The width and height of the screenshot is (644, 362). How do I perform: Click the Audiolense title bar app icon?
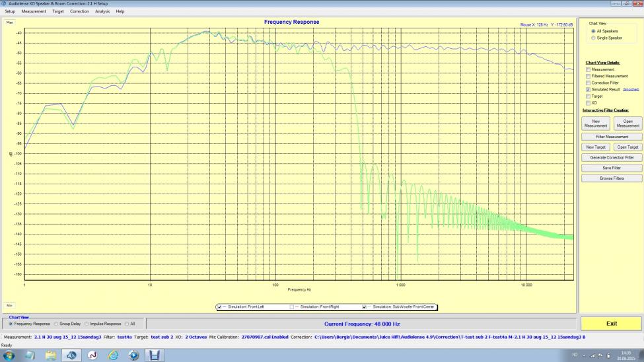point(4,3)
